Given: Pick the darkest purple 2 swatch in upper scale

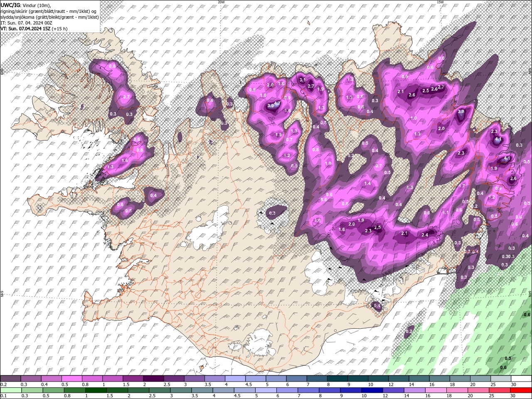Looking at the screenshot, I should 153,379.
